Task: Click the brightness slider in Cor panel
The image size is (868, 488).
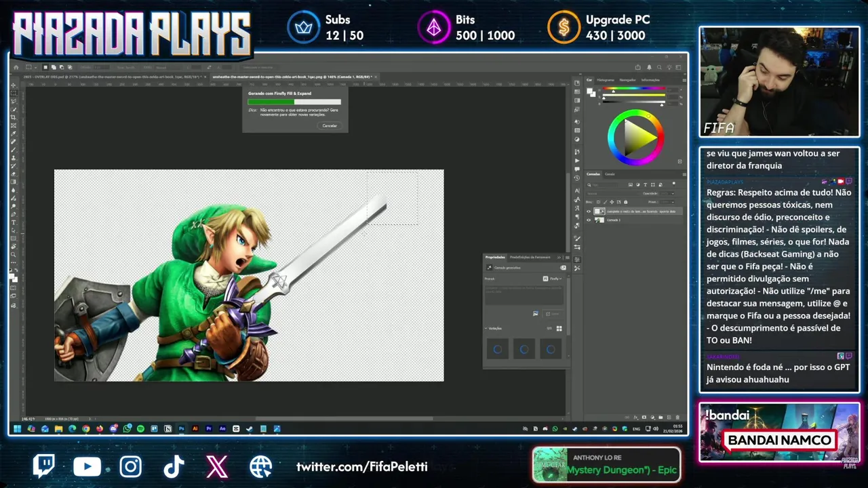Action: [634, 102]
